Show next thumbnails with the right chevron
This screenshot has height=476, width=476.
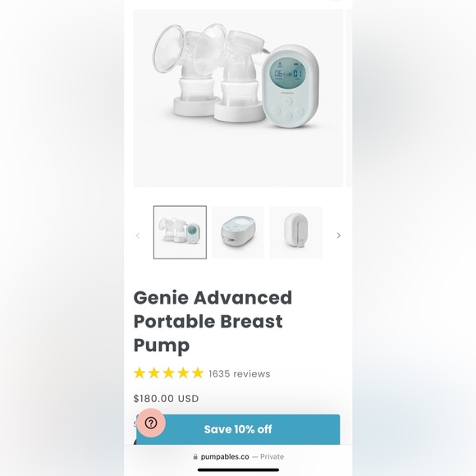pyautogui.click(x=339, y=236)
